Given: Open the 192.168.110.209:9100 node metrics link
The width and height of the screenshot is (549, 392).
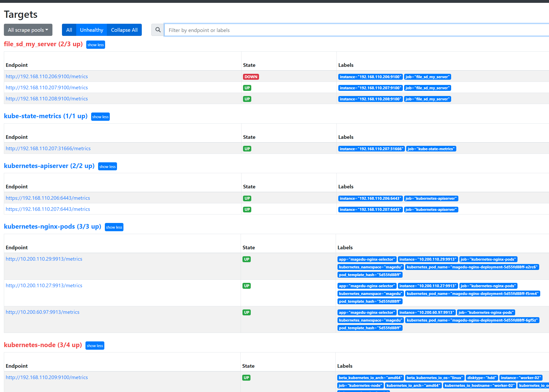Looking at the screenshot, I should click(x=47, y=377).
